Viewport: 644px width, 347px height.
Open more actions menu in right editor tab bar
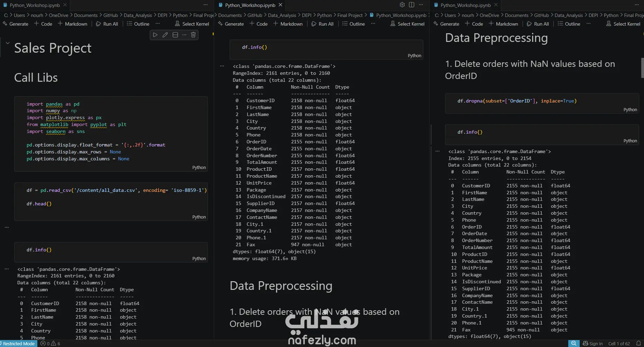click(637, 5)
